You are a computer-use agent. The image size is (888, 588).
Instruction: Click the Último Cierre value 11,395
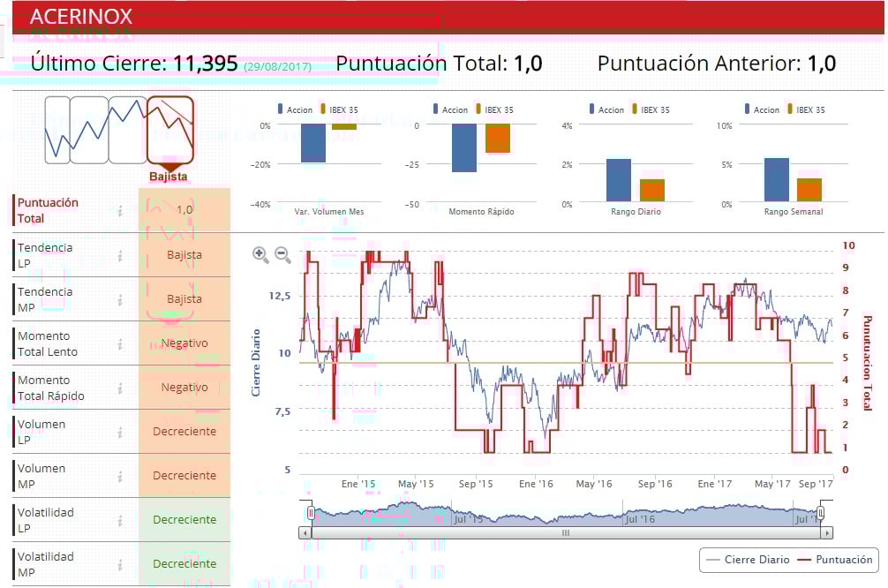click(206, 64)
